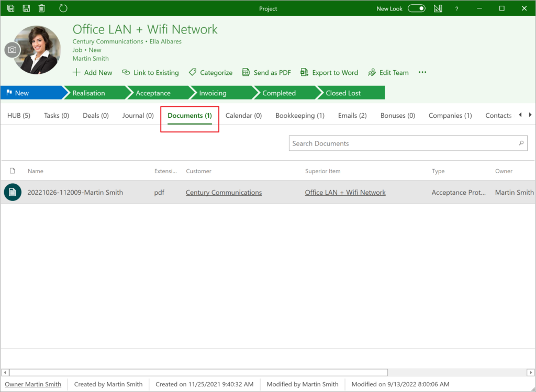Click the horizontal scrollbar left arrow

(x=5, y=372)
